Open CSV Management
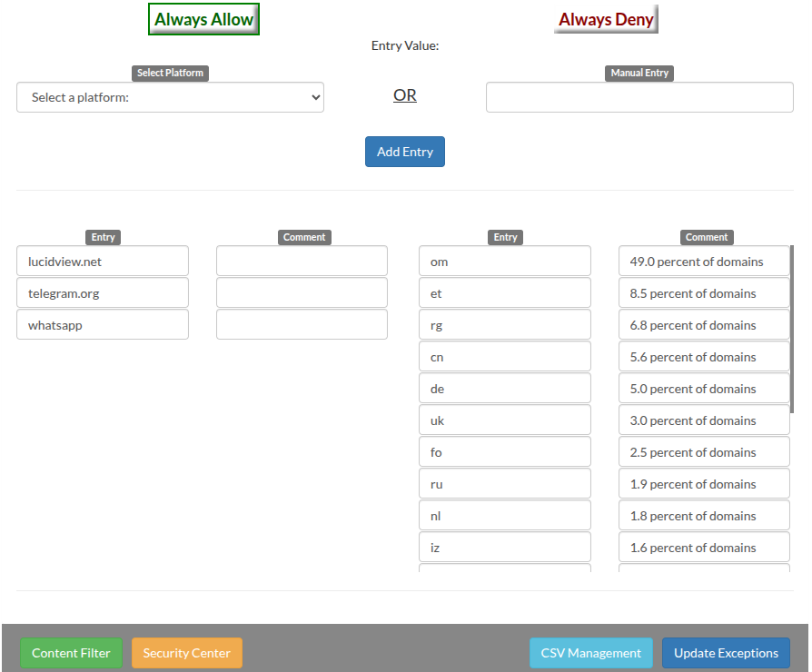Viewport: 812px width, 672px height. click(x=591, y=653)
